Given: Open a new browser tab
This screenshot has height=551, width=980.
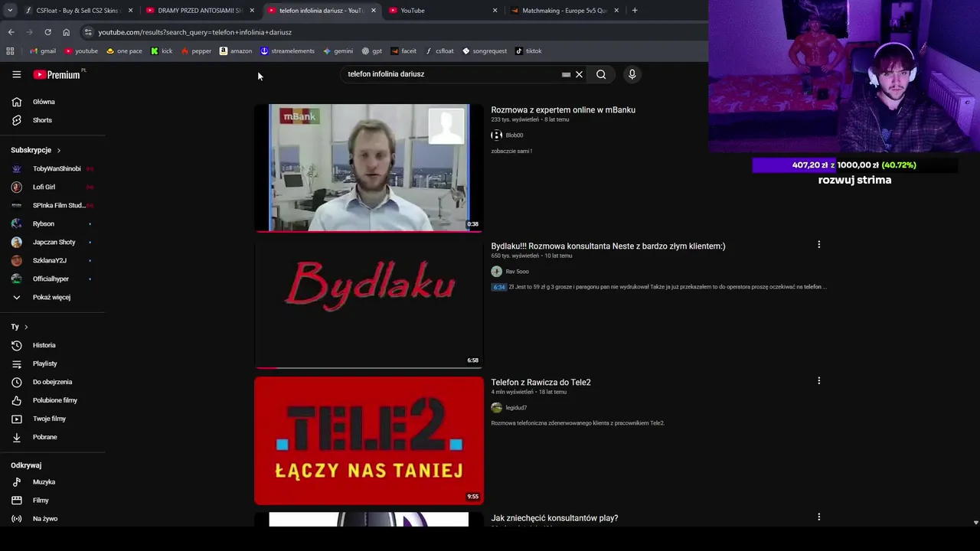Looking at the screenshot, I should click(x=634, y=10).
